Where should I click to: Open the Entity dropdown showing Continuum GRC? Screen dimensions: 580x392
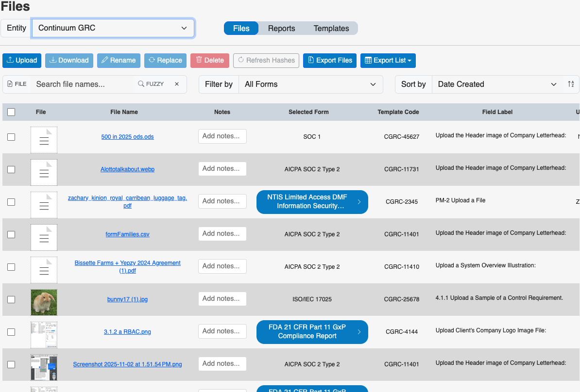click(x=113, y=28)
